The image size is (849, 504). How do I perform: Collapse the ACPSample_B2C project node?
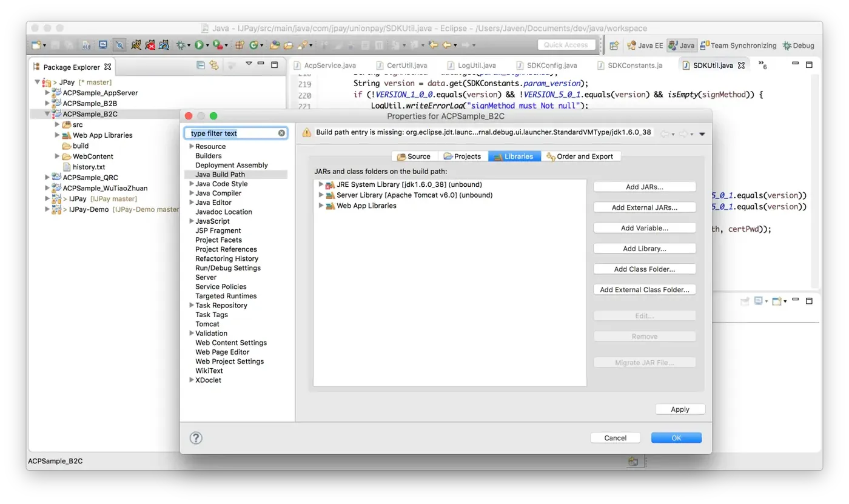(47, 114)
